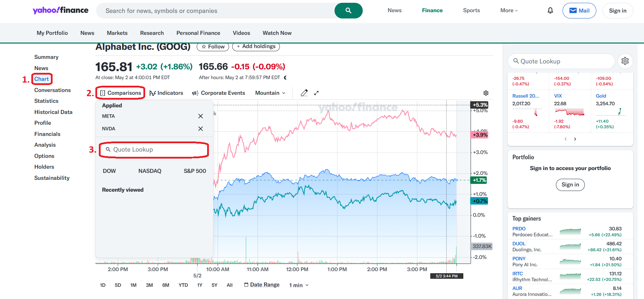Screen dimensions: 644x299
Task: Open Watch Now in nav bar
Action: [277, 33]
